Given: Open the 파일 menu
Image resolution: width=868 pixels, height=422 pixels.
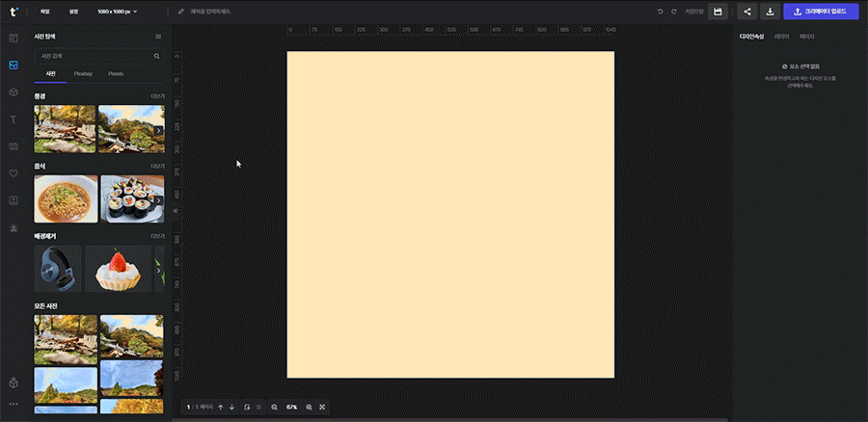Looking at the screenshot, I should tap(44, 12).
